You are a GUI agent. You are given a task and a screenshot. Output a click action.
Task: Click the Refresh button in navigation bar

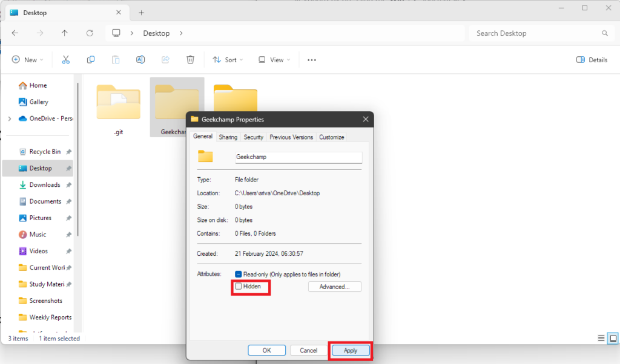pyautogui.click(x=90, y=33)
